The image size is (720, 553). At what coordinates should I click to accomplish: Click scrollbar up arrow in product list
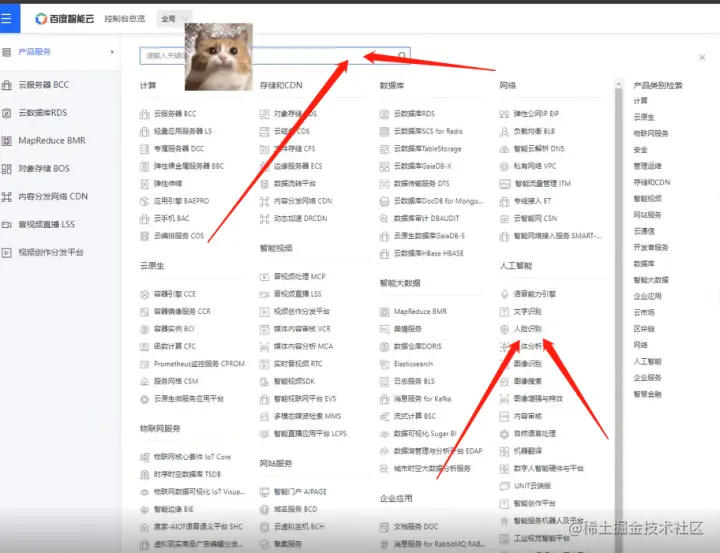[x=619, y=84]
